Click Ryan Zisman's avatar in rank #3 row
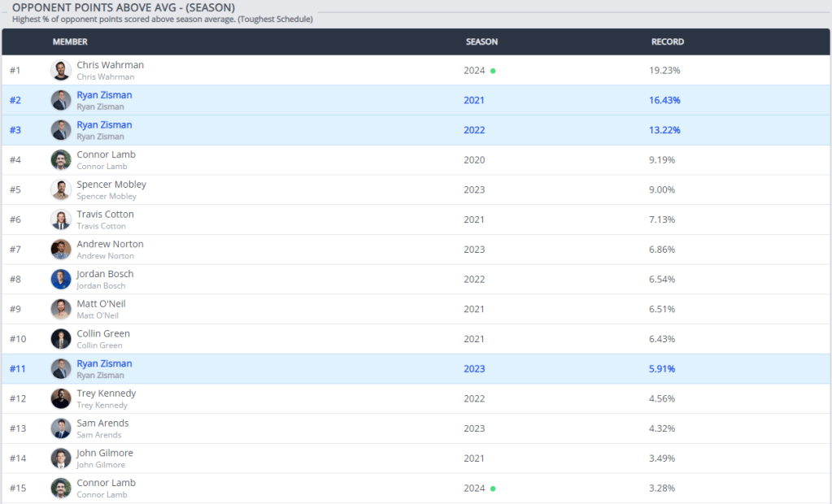Image resolution: width=832 pixels, height=504 pixels. tap(61, 130)
